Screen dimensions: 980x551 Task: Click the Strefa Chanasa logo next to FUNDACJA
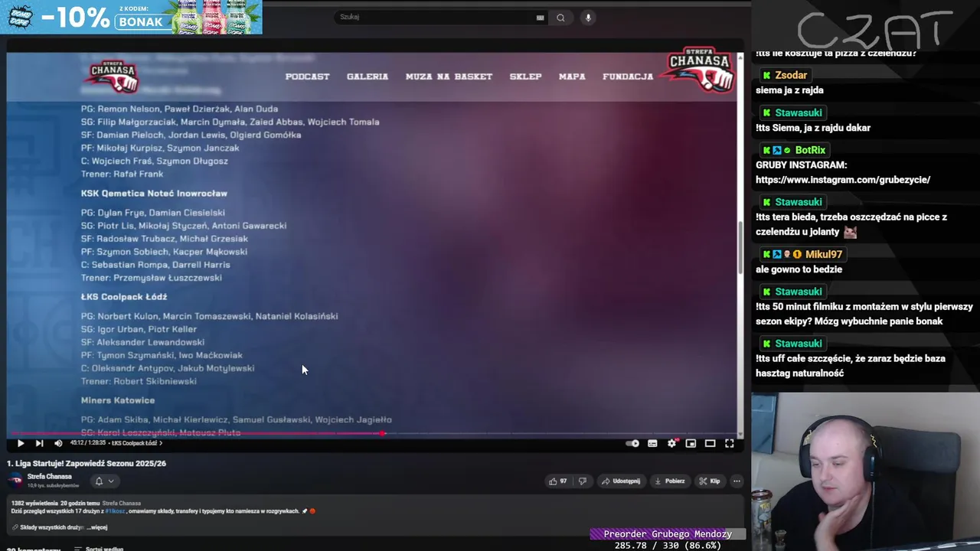699,69
